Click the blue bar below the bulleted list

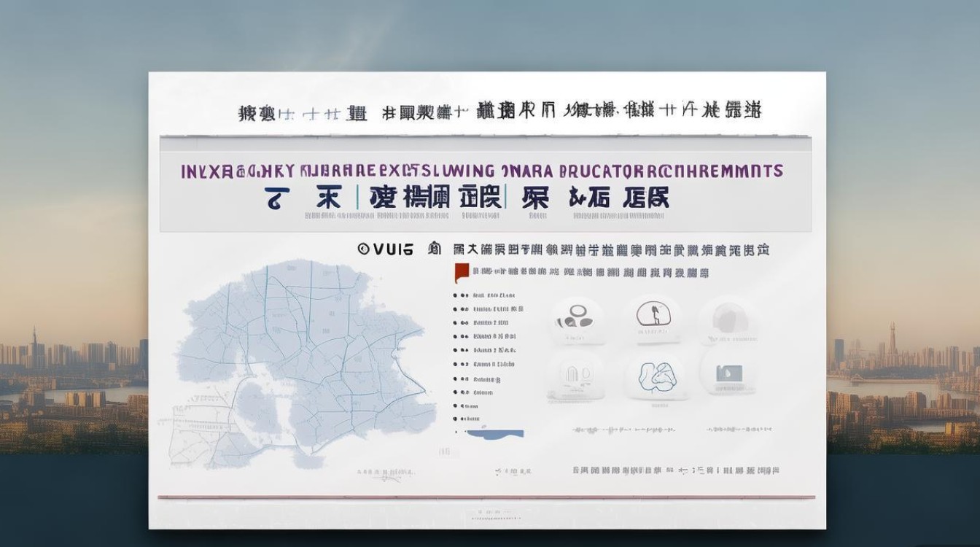(x=495, y=434)
